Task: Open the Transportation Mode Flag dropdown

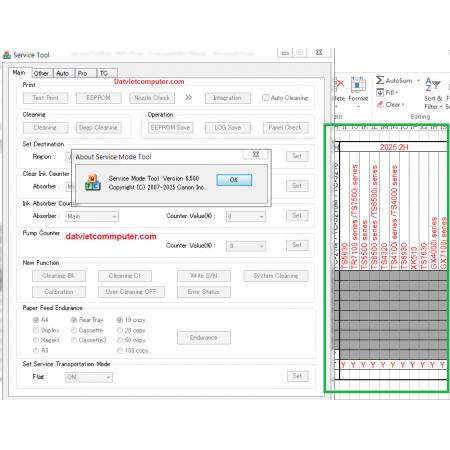Action: point(89,377)
